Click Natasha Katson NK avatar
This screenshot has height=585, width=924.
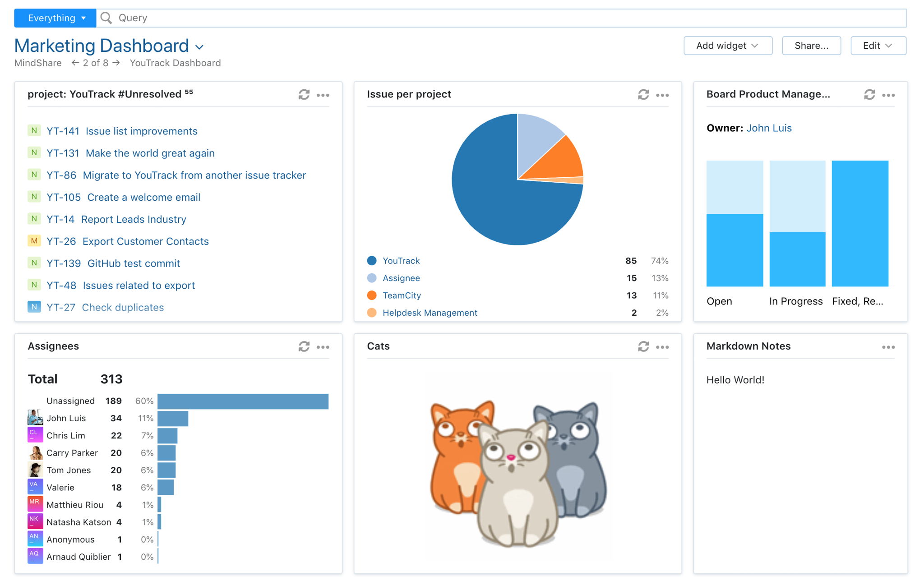[x=35, y=521]
